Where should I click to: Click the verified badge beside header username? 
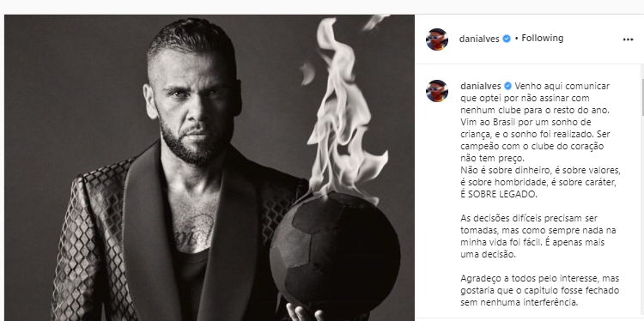(x=507, y=39)
